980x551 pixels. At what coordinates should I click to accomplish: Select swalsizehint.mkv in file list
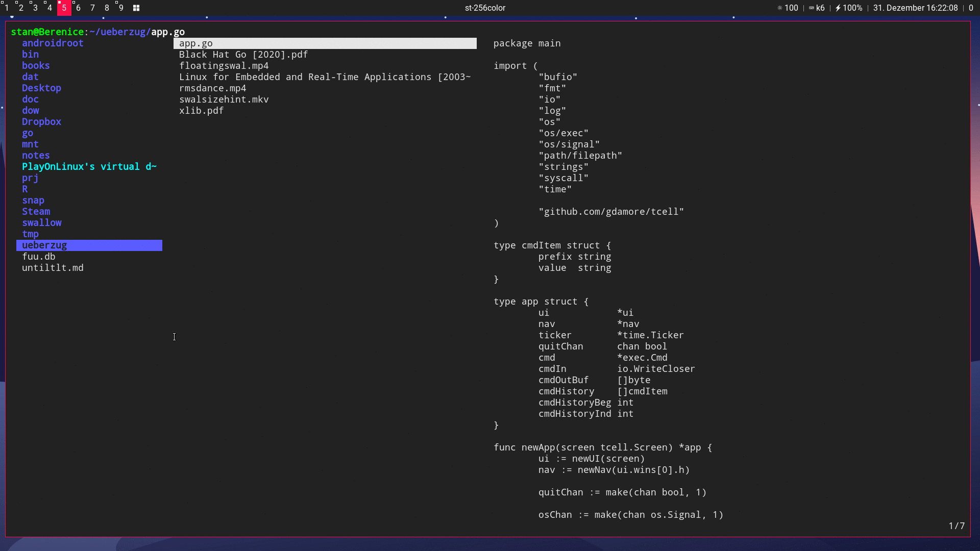click(x=224, y=99)
